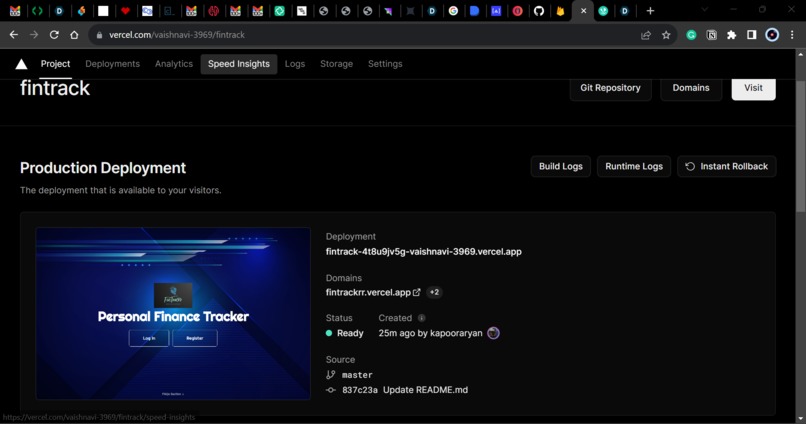
Task: Open the Chrome three-dot menu
Action: (x=792, y=35)
